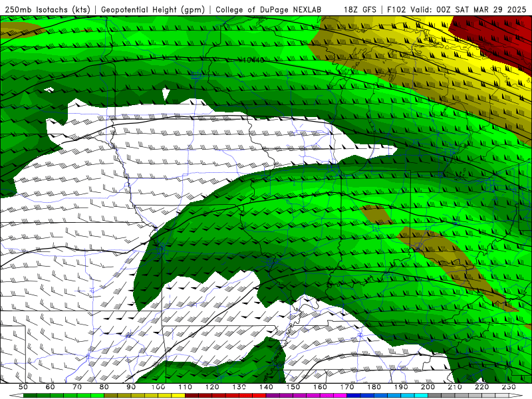Screen dimensions: 532x399
Task: Click the legend value 170
Action: [x=347, y=387]
